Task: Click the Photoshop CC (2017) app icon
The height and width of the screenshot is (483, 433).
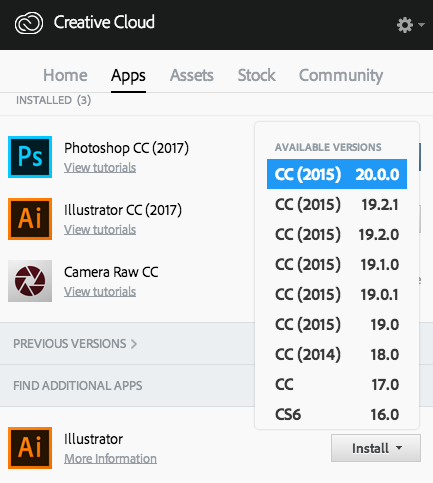Action: click(x=30, y=157)
